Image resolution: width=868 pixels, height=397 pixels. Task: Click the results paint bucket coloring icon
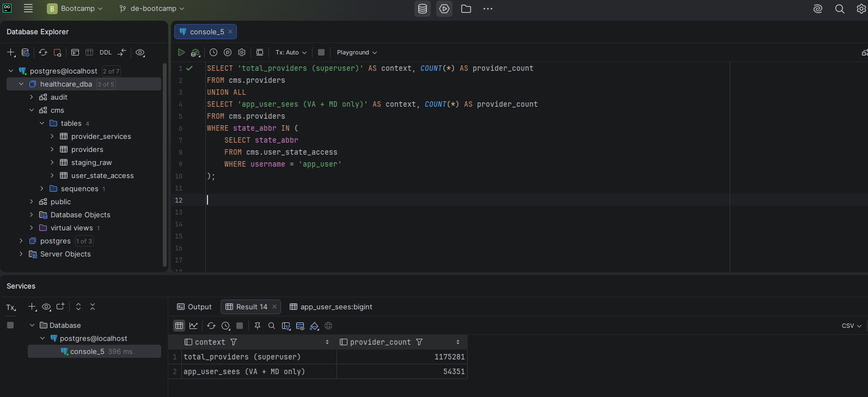point(314,326)
